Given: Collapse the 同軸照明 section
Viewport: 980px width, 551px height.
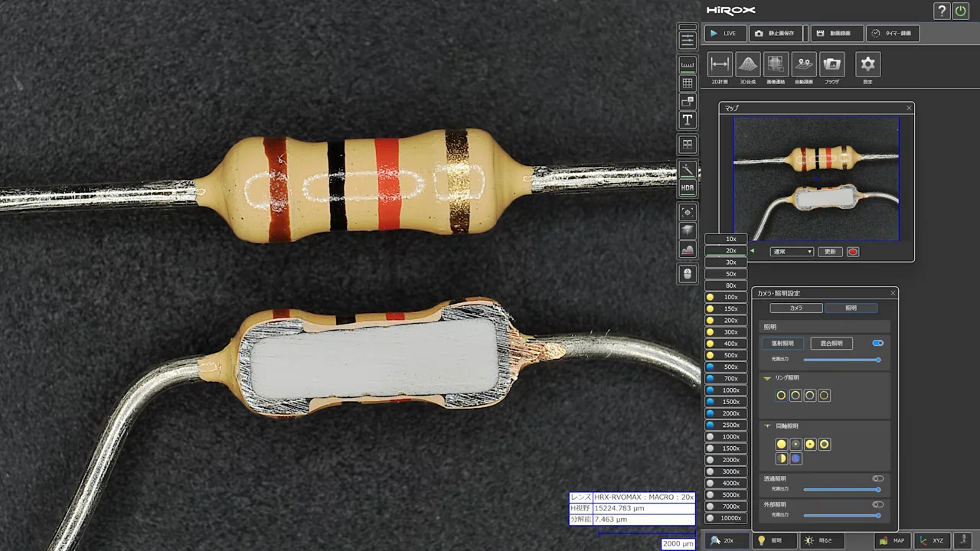Looking at the screenshot, I should tap(767, 426).
